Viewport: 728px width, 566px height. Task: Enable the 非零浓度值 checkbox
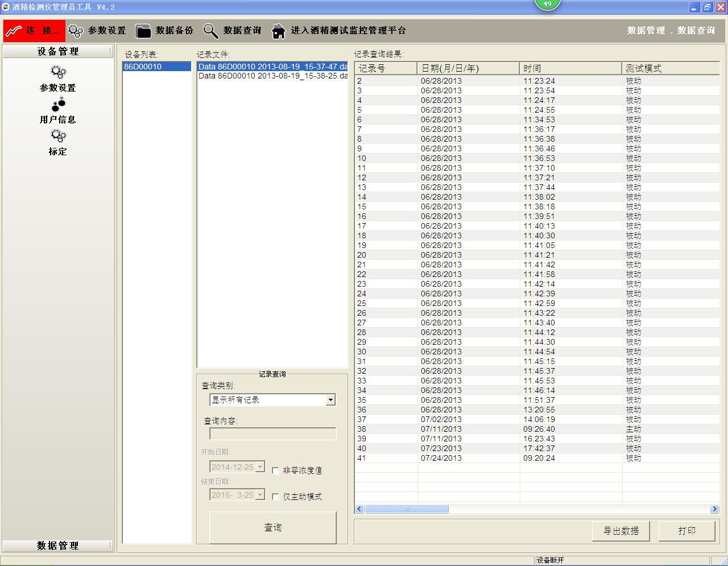(x=276, y=470)
